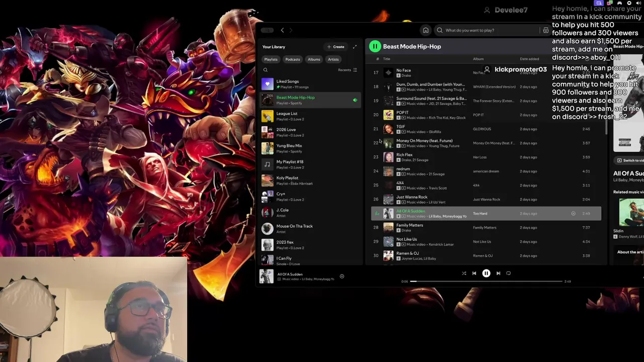Image resolution: width=644 pixels, height=362 pixels.
Task: Filter library by Albums
Action: pos(314,59)
